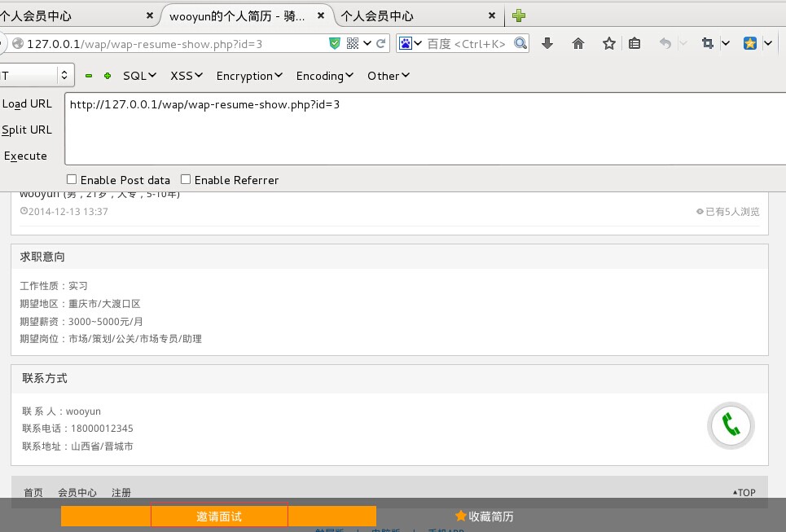Open the Encryption dropdown menu

click(x=249, y=76)
